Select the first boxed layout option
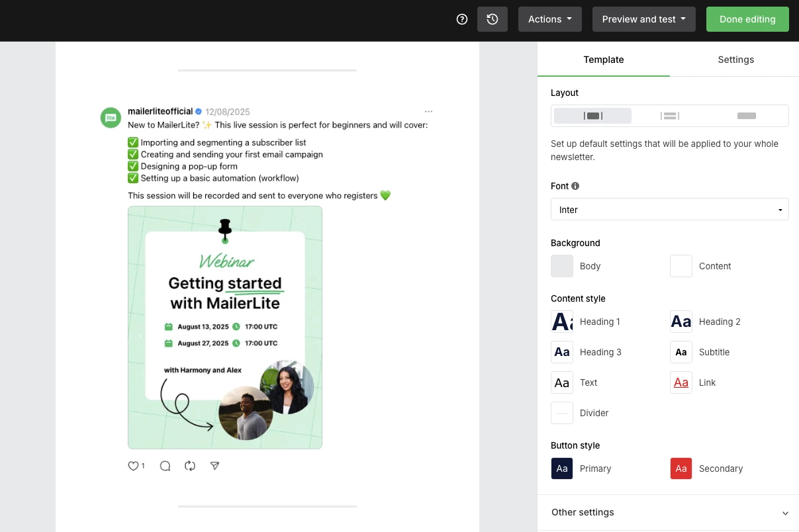This screenshot has height=532, width=799. (592, 116)
